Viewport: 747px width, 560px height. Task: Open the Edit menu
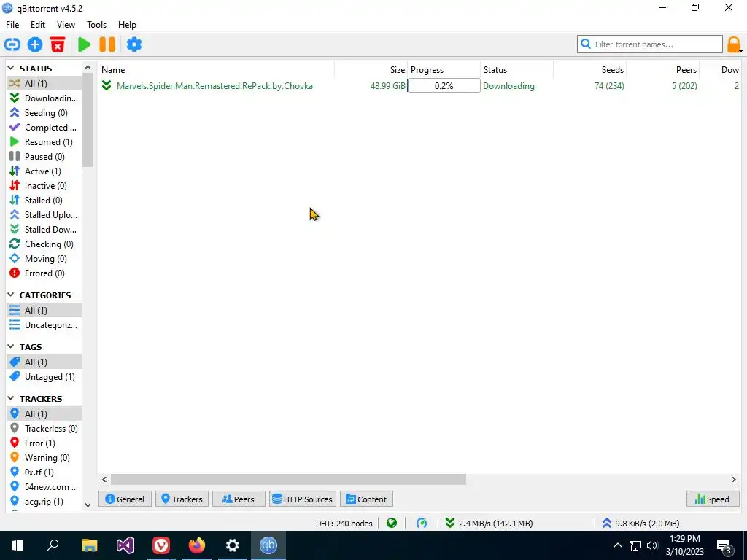[38, 25]
